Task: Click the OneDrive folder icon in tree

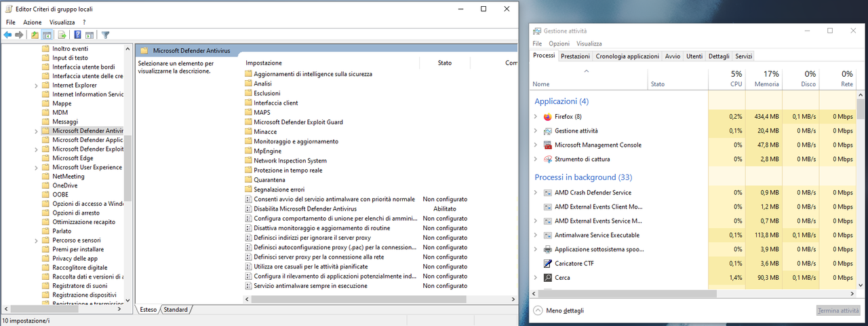Action: click(46, 185)
